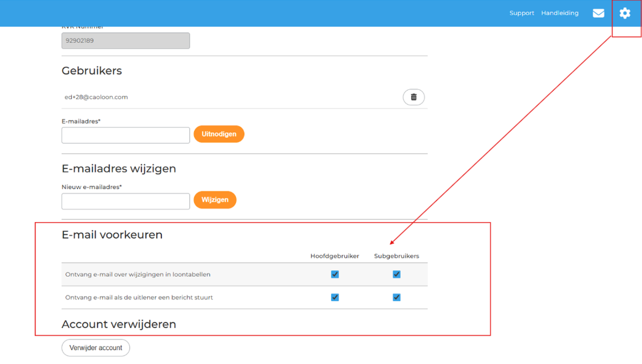Screen dimensions: 642x364
Task: Open settings via the gear icon
Action: pyautogui.click(x=624, y=13)
